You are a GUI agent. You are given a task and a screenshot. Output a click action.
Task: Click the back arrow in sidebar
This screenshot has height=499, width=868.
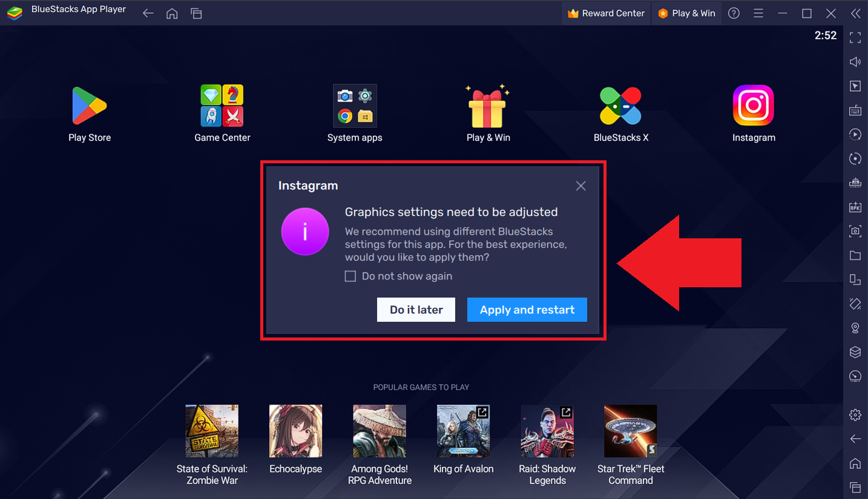pyautogui.click(x=855, y=439)
